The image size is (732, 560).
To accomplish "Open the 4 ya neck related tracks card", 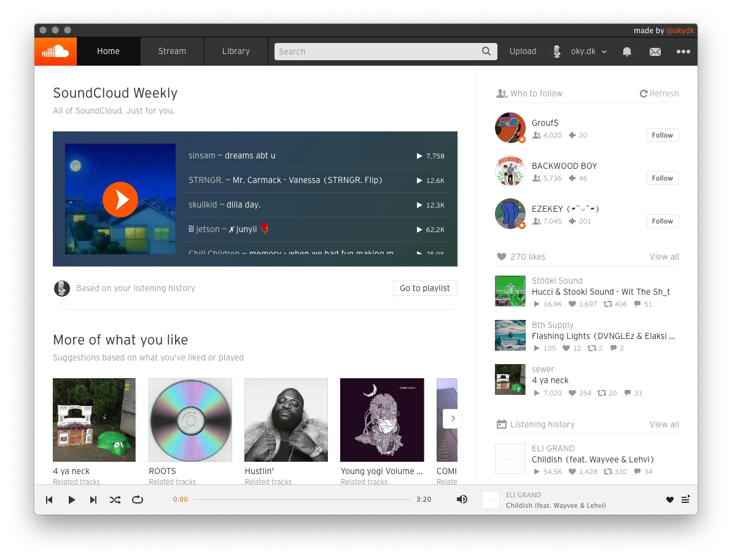I will coord(95,420).
